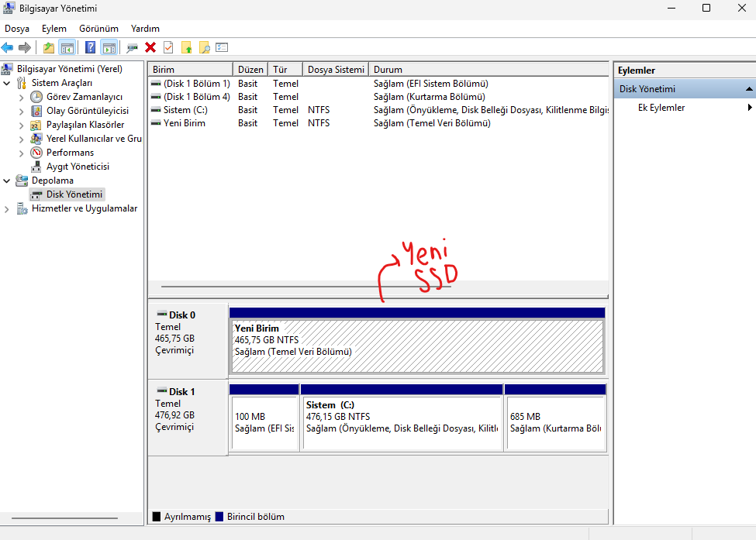Select the Sistem (C:) volume row
The height and width of the screenshot is (540, 756).
tap(378, 110)
